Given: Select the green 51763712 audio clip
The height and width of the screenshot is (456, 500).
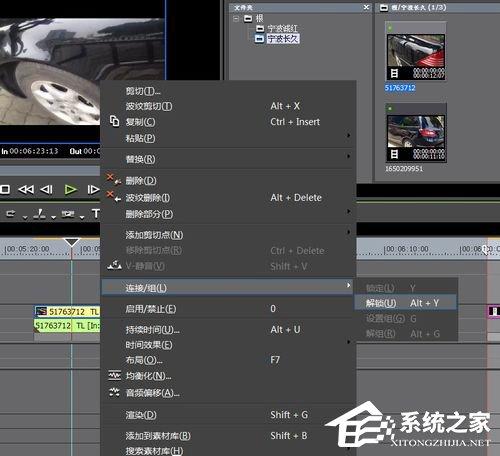Looking at the screenshot, I should [x=67, y=325].
